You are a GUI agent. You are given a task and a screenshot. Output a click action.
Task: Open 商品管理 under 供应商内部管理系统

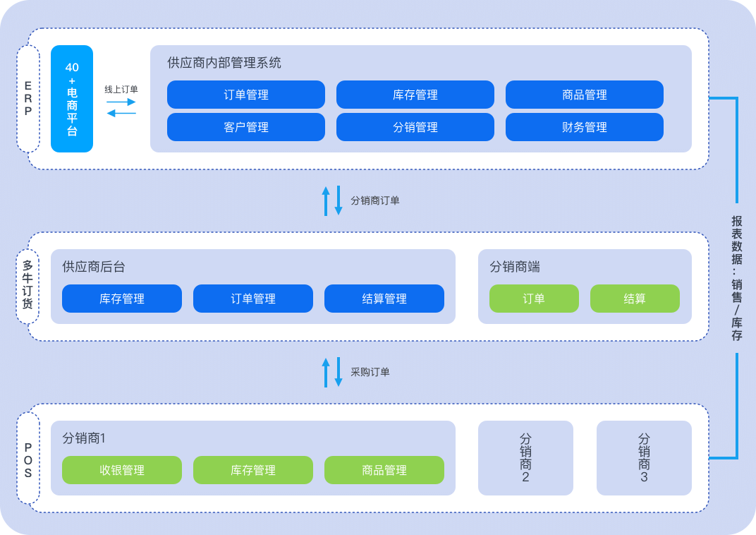point(585,95)
